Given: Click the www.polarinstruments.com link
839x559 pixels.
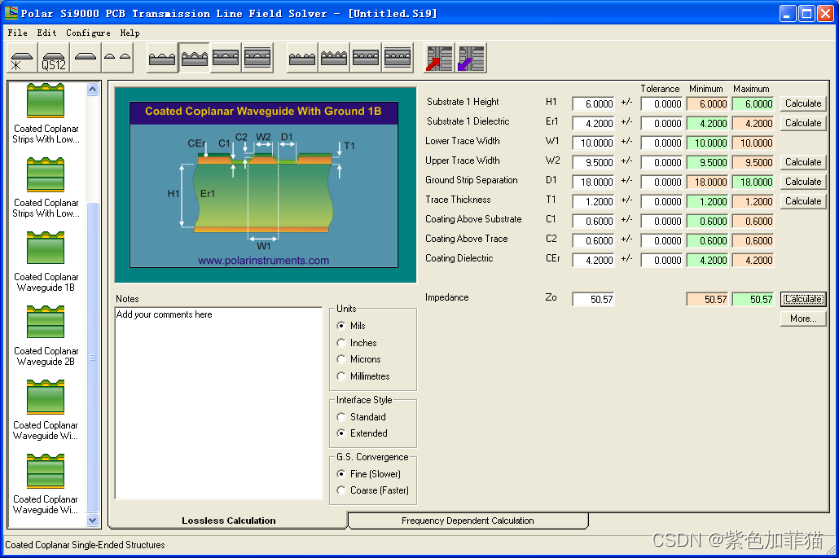Looking at the screenshot, I should click(x=263, y=261).
